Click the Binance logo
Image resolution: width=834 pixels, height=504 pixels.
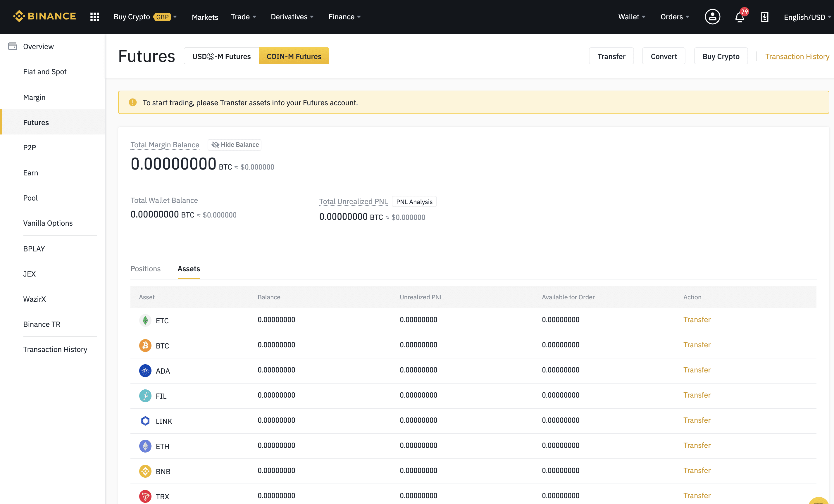(44, 16)
